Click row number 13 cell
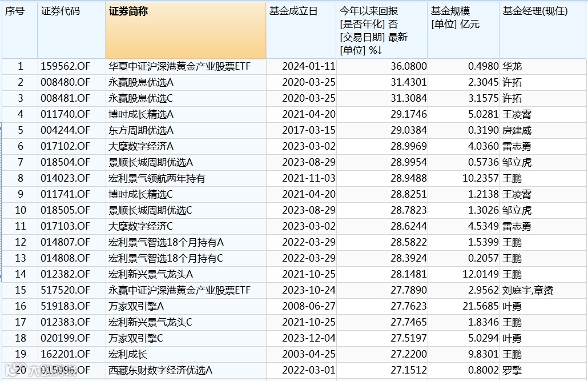 click(20, 258)
